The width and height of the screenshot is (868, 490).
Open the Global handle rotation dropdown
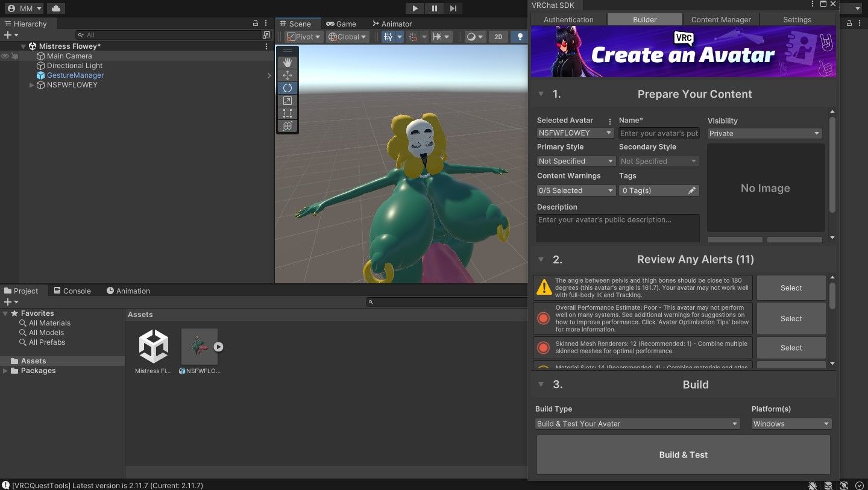[x=347, y=37]
